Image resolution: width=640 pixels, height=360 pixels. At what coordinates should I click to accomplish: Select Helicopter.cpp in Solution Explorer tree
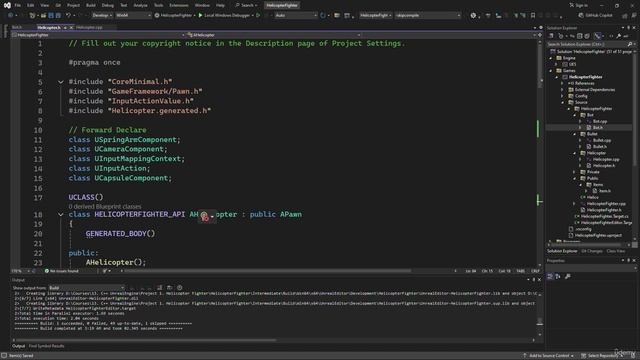[606, 160]
